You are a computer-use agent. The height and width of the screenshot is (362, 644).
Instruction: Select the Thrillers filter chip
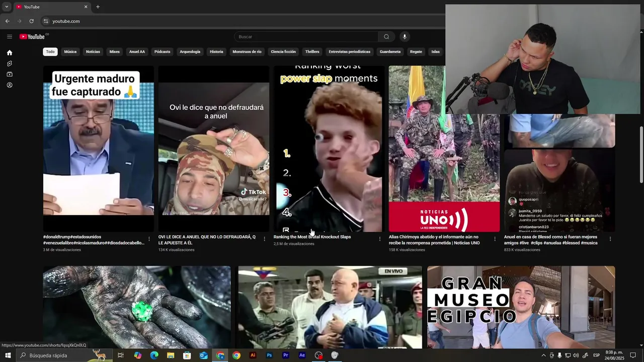pos(312,52)
